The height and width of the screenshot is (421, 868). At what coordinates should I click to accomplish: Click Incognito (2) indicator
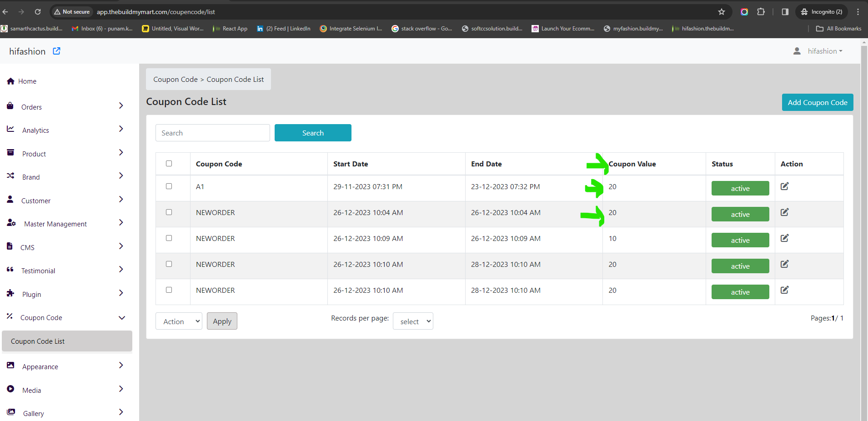coord(822,12)
